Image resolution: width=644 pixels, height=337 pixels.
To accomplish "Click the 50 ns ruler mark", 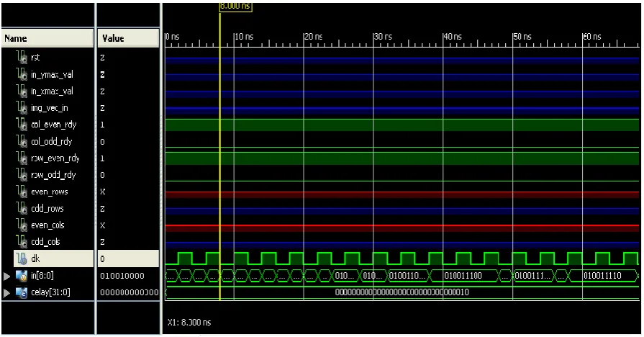I will [522, 37].
